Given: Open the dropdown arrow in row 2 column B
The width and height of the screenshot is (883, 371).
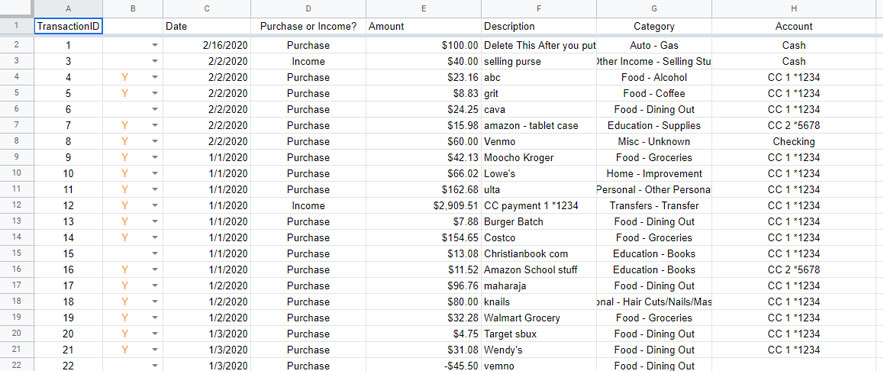Looking at the screenshot, I should click(155, 46).
